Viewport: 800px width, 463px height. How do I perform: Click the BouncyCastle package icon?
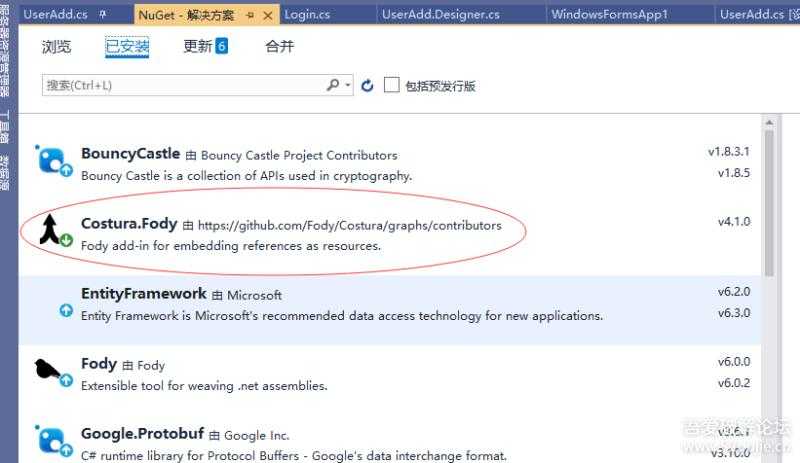tap(53, 161)
